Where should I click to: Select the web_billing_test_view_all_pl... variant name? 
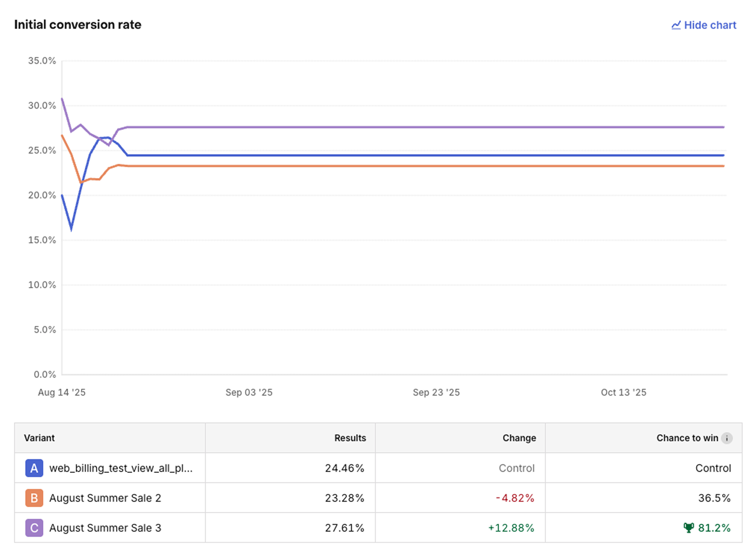click(121, 468)
